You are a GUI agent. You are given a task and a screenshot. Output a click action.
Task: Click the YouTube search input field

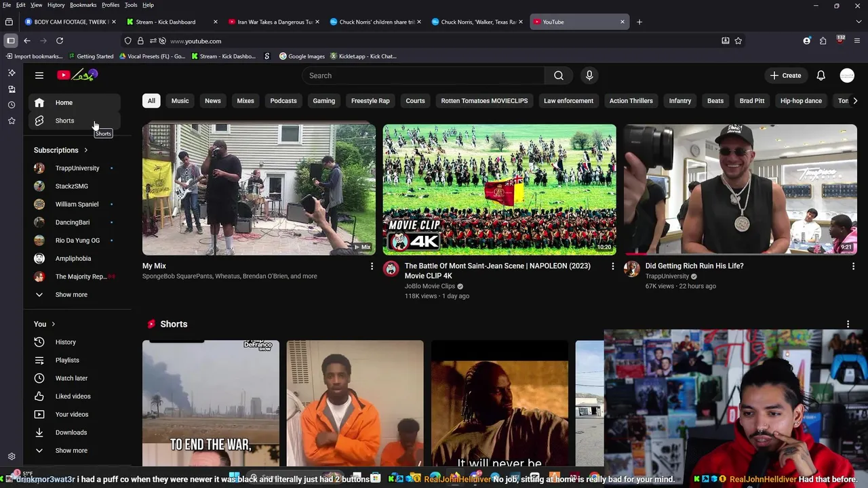click(424, 75)
